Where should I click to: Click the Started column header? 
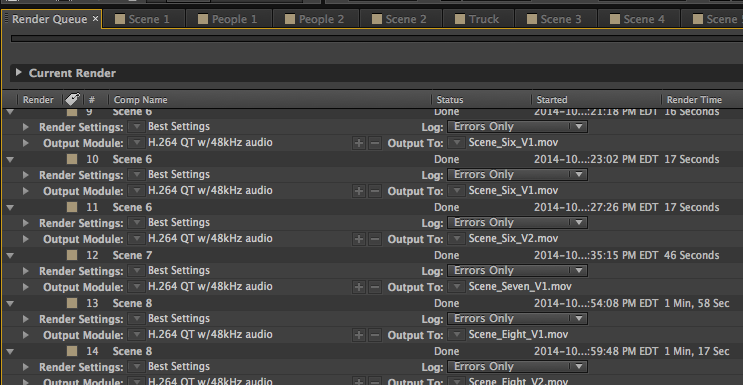click(552, 100)
